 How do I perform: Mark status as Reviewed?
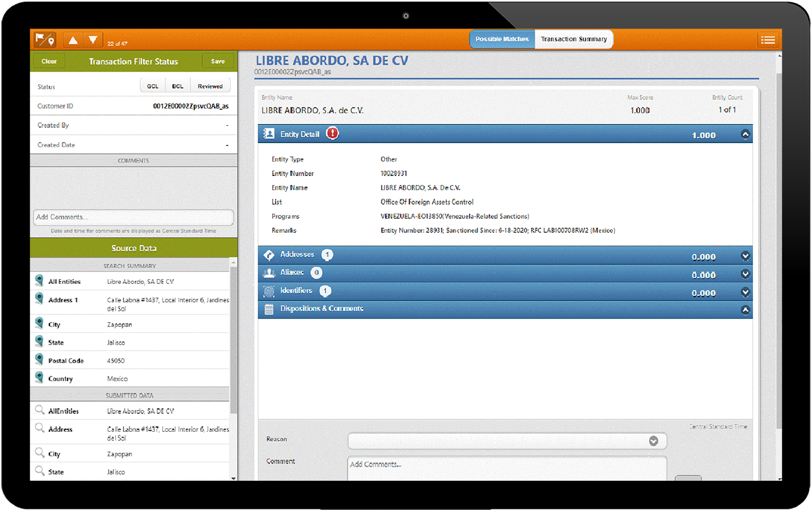[210, 86]
